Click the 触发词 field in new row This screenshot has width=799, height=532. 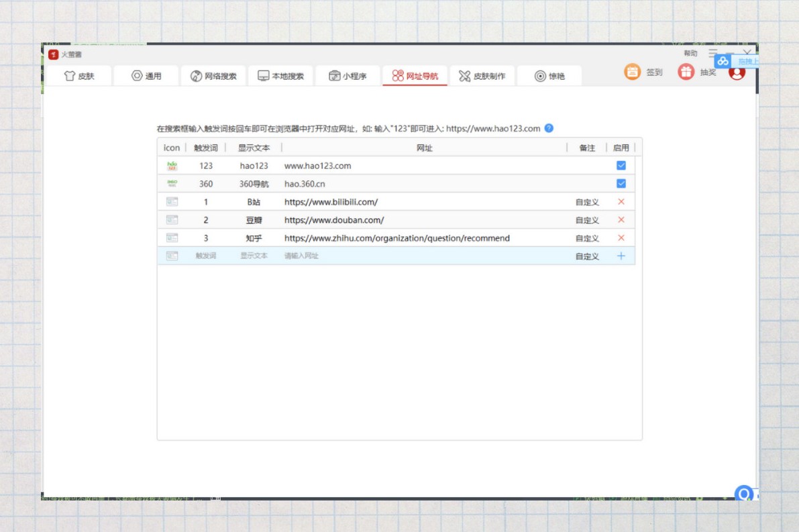click(x=206, y=256)
